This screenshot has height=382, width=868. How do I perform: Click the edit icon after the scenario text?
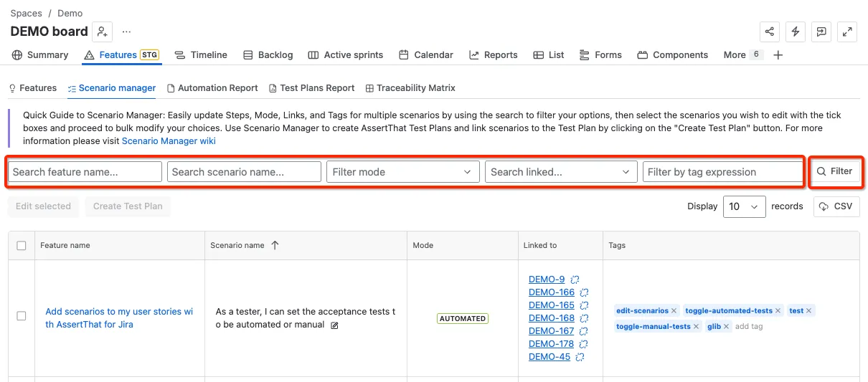[334, 325]
